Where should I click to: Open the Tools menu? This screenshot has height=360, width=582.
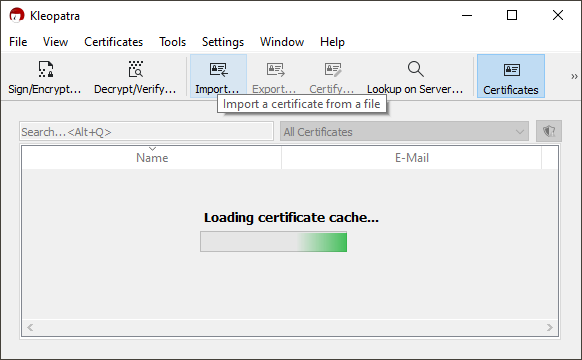coord(173,42)
